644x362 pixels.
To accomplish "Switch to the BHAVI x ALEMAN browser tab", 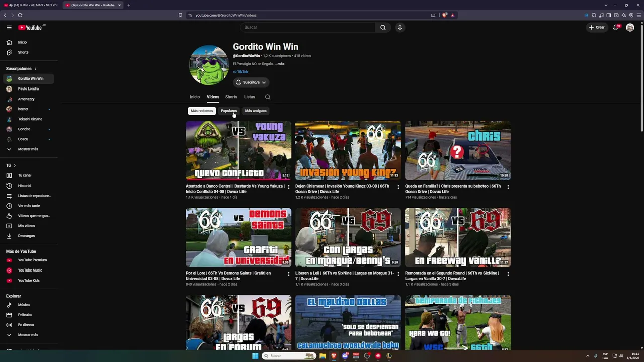I will coord(31,5).
